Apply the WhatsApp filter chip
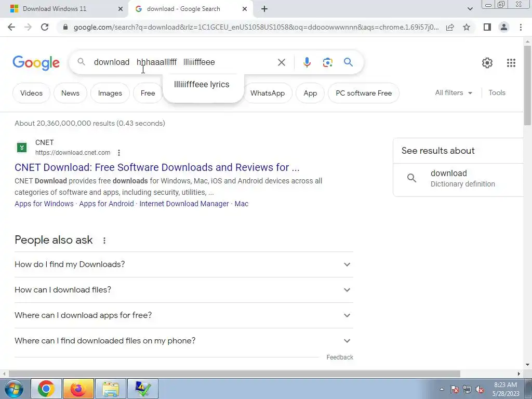 pos(268,93)
